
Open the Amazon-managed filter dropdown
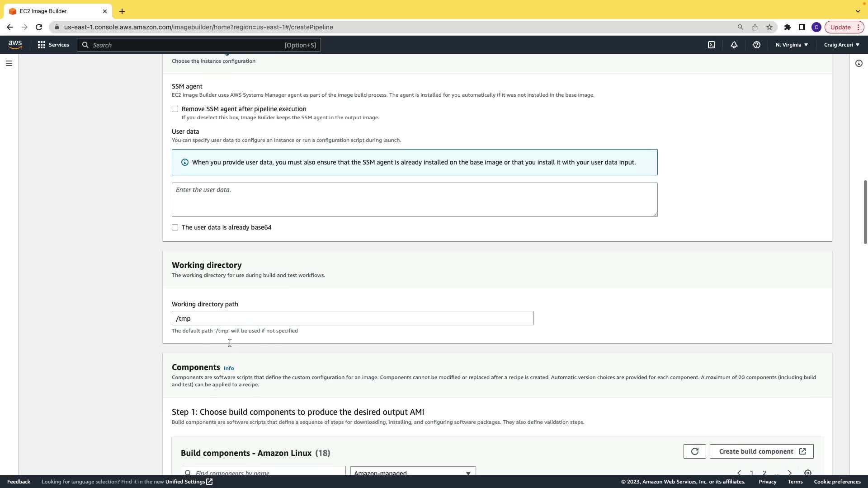[x=413, y=472]
